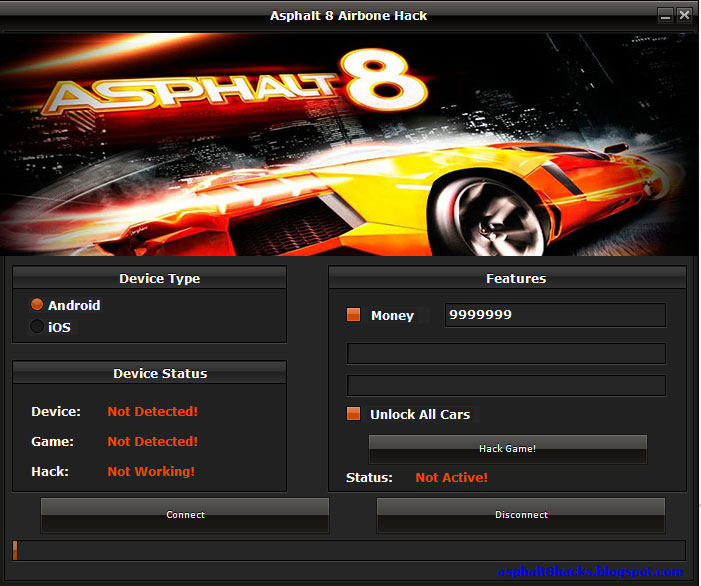Click the 'Status:' label in Features
Viewport: 701px width, 586px height.
(x=369, y=478)
